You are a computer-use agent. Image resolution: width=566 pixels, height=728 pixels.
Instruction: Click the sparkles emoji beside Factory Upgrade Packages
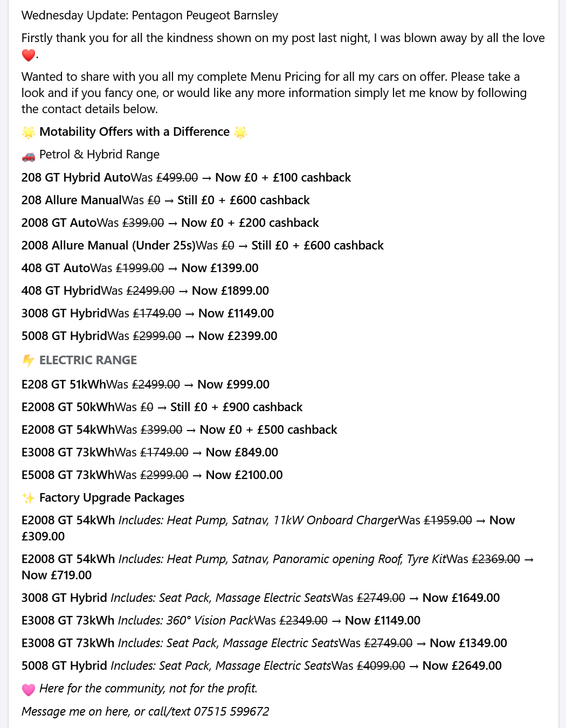pos(28,498)
